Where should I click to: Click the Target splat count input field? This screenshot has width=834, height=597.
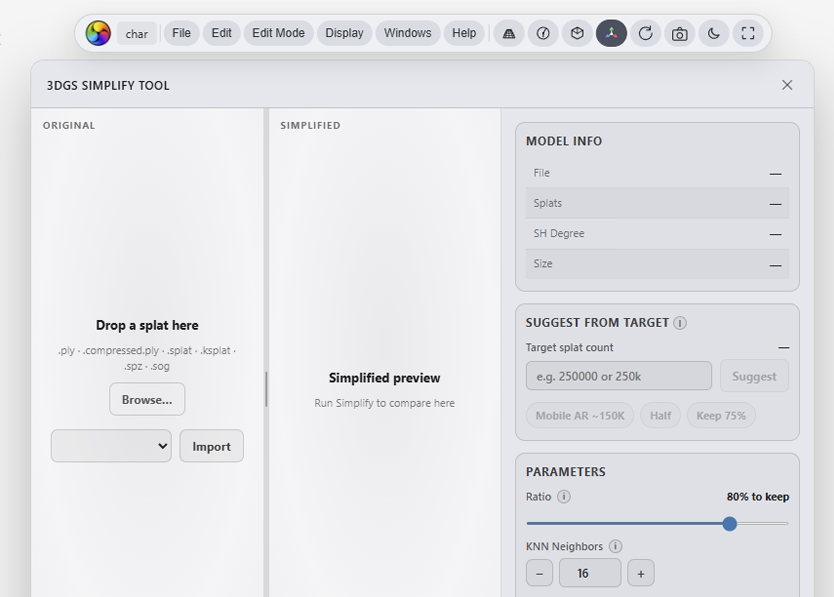[x=619, y=376]
